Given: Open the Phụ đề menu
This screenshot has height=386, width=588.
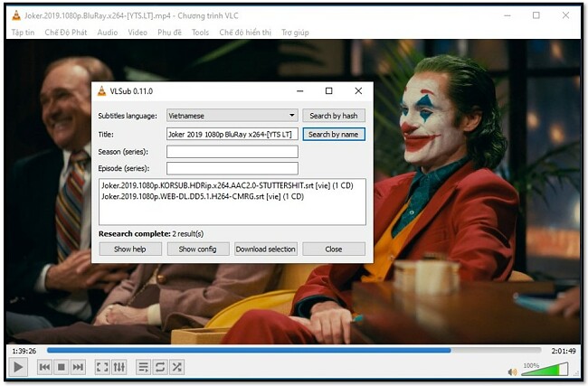Looking at the screenshot, I should 169,33.
